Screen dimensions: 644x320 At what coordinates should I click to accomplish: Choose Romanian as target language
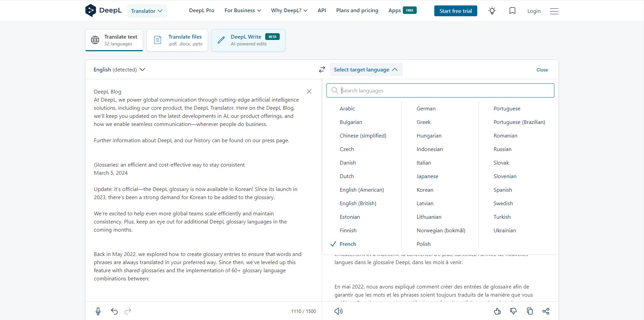pyautogui.click(x=505, y=135)
